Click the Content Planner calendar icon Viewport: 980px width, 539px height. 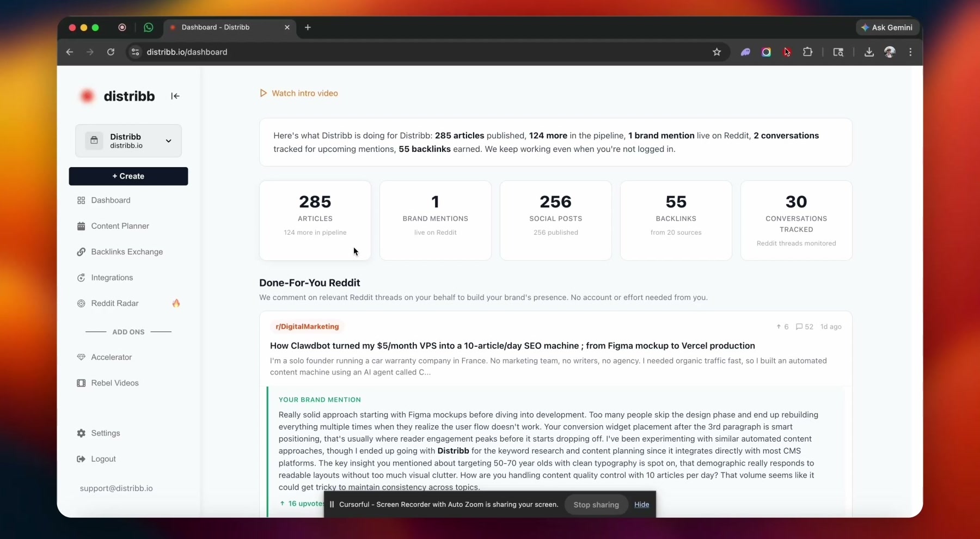point(81,226)
